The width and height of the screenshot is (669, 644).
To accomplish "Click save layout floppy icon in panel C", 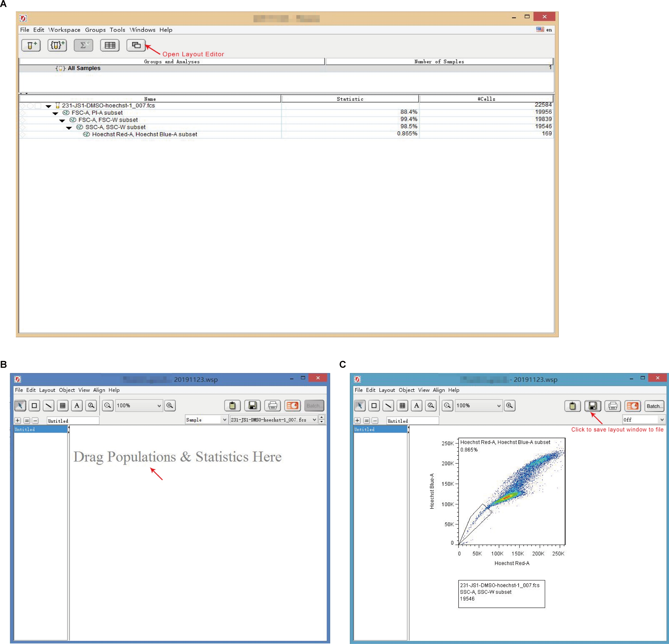I will click(593, 406).
